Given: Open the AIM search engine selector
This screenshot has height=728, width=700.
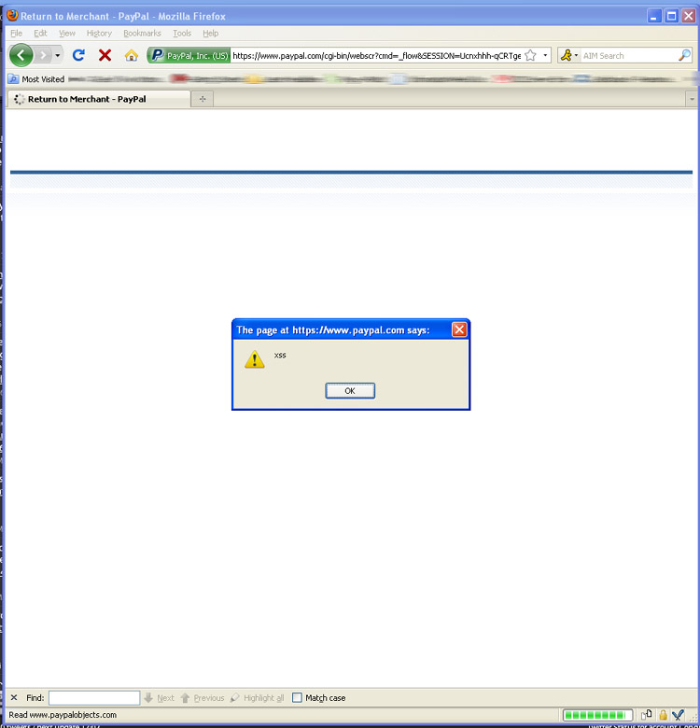Looking at the screenshot, I should click(568, 56).
